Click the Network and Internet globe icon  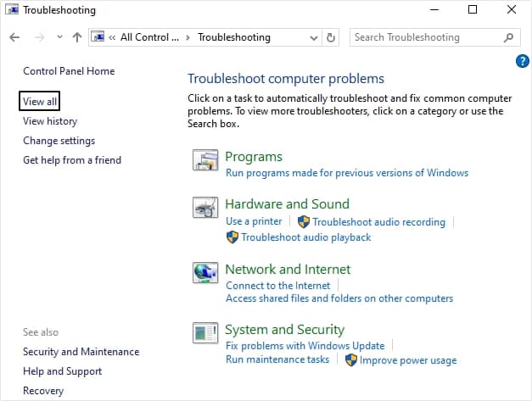pos(205,272)
